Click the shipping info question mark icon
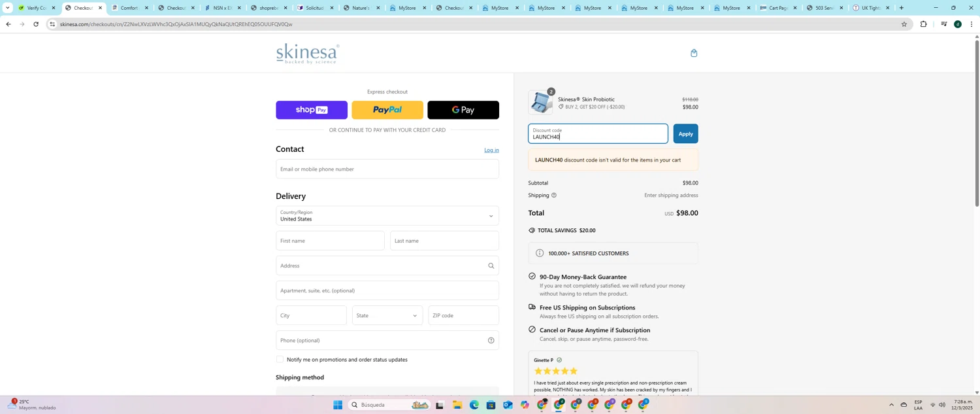The height and width of the screenshot is (414, 980). 554,195
